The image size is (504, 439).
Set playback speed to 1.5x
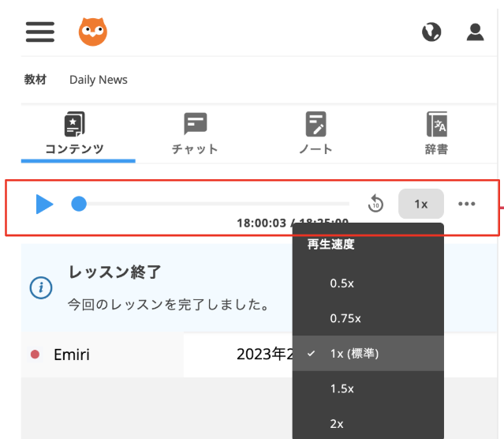(x=342, y=388)
